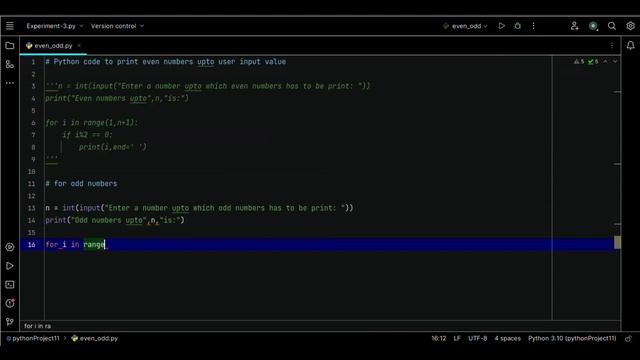Expand the Experiment-3.py project dropdown

(55, 26)
